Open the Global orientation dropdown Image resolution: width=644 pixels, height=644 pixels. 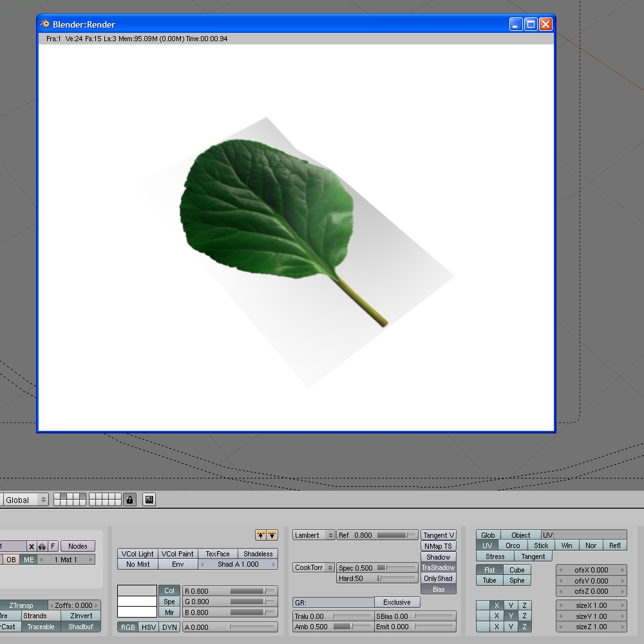point(26,500)
